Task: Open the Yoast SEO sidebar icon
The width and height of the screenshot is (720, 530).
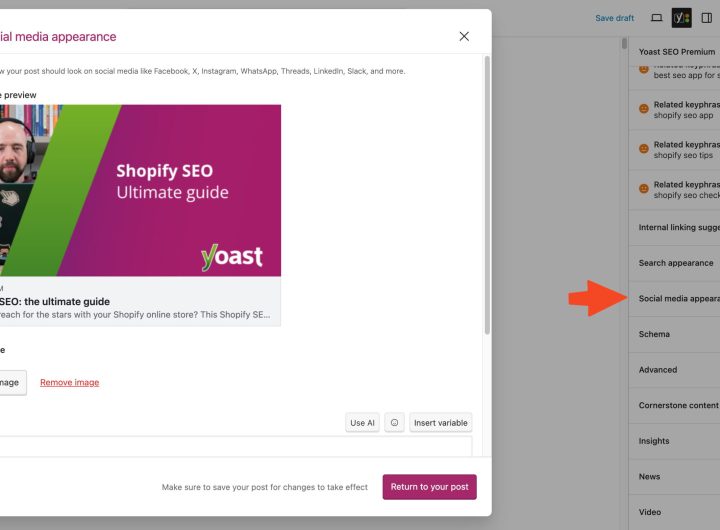Action: [x=681, y=18]
